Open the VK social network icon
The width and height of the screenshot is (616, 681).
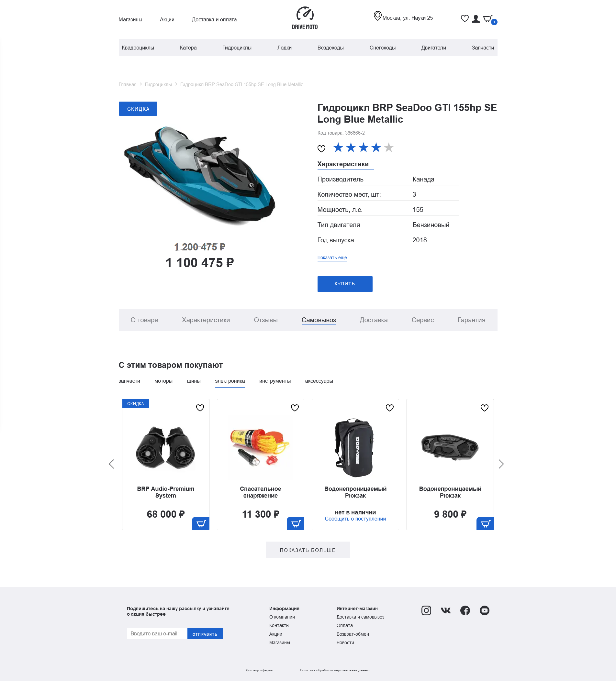pyautogui.click(x=446, y=610)
